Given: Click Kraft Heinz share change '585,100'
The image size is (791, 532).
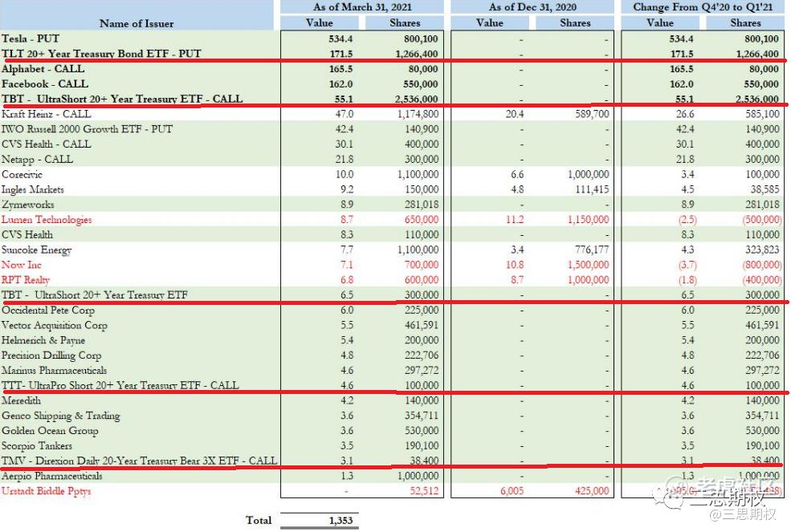Looking at the screenshot, I should [762, 114].
